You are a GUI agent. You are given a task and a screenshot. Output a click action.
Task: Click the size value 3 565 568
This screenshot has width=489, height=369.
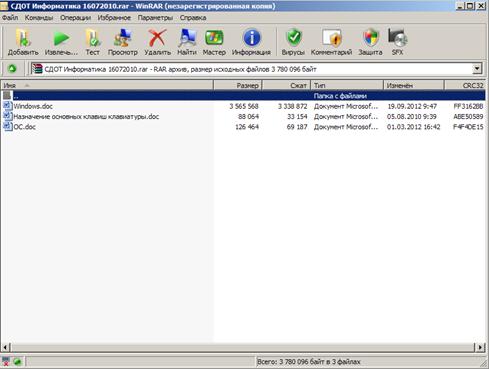tap(244, 106)
